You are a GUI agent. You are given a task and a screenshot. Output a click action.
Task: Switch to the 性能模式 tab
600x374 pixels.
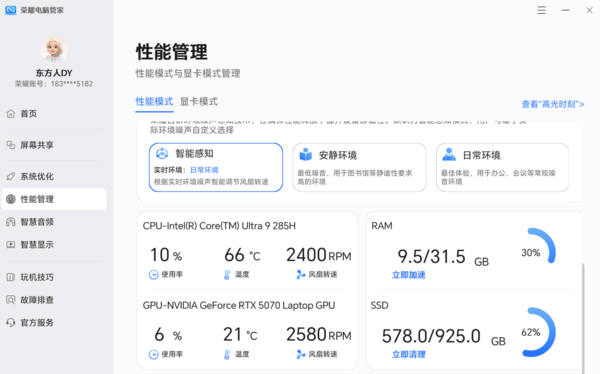(x=154, y=102)
